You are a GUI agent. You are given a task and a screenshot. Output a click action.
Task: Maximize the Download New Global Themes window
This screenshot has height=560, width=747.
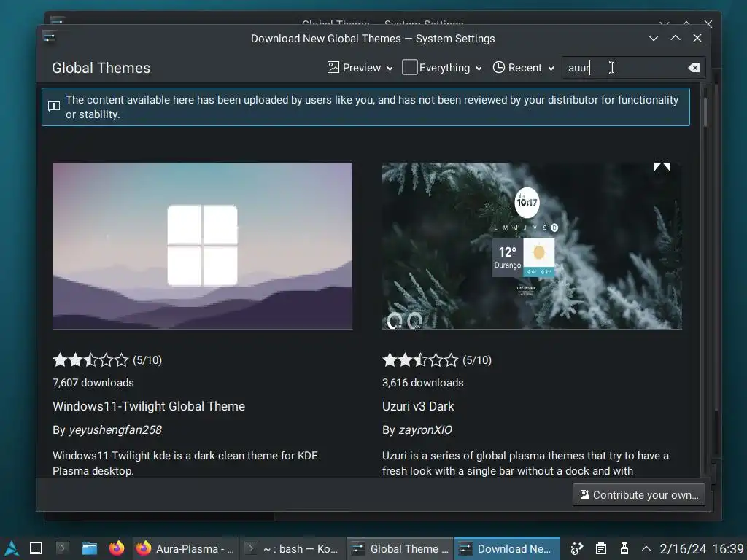pyautogui.click(x=675, y=38)
